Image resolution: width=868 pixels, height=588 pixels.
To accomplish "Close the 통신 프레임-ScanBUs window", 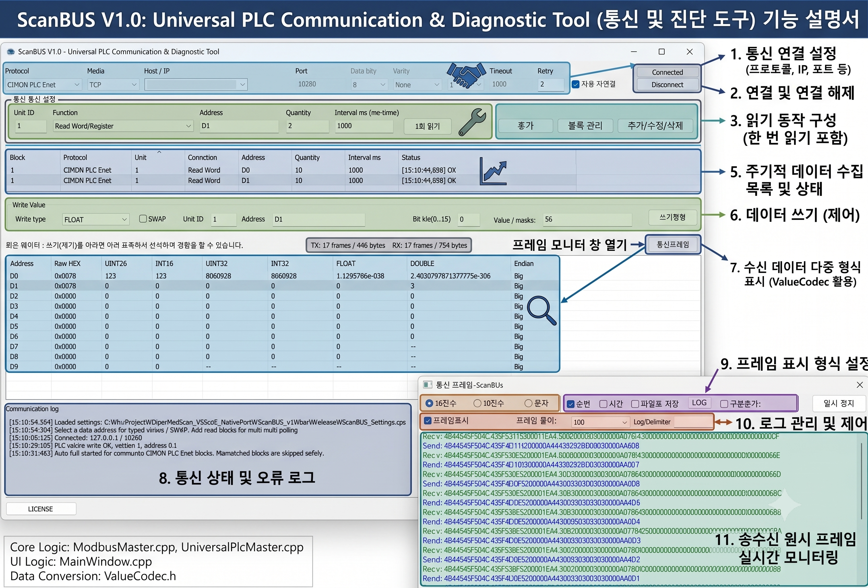I will 859,384.
